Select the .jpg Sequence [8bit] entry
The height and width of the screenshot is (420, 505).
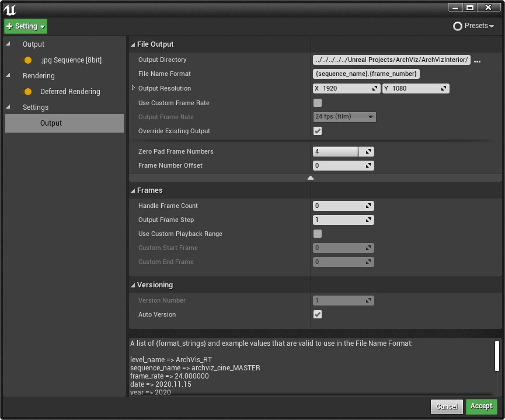pyautogui.click(x=70, y=60)
